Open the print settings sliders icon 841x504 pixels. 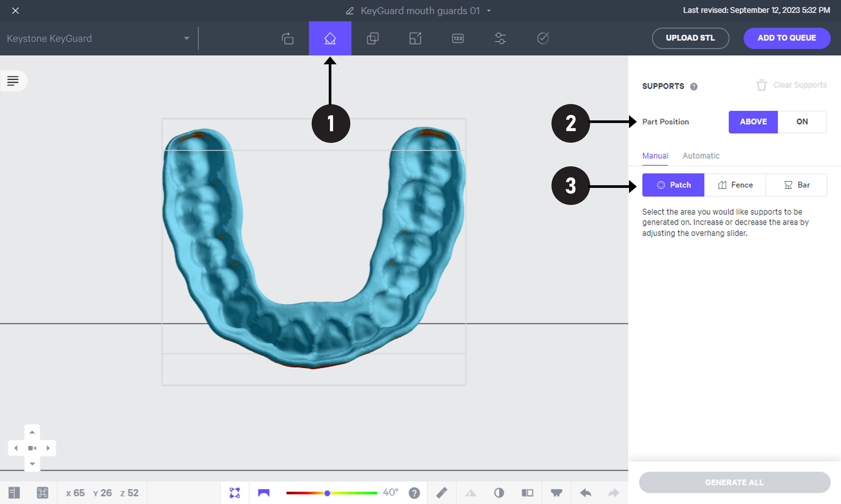pos(500,38)
